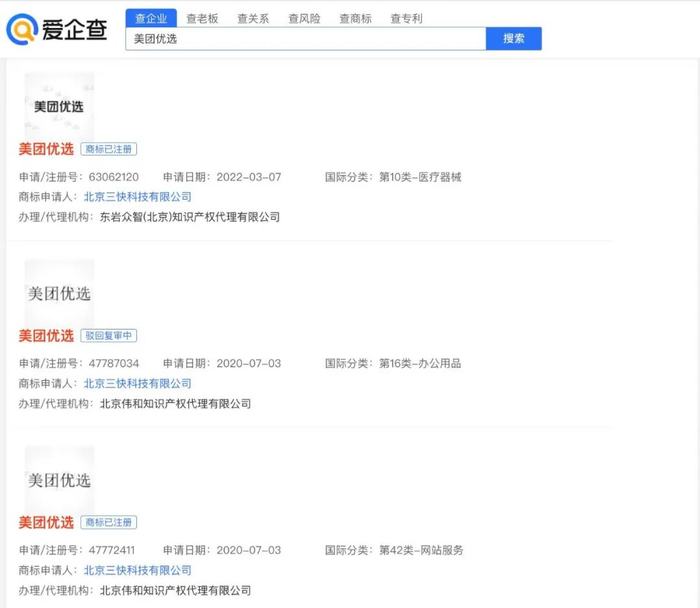Open the 查老板 tab

click(202, 18)
